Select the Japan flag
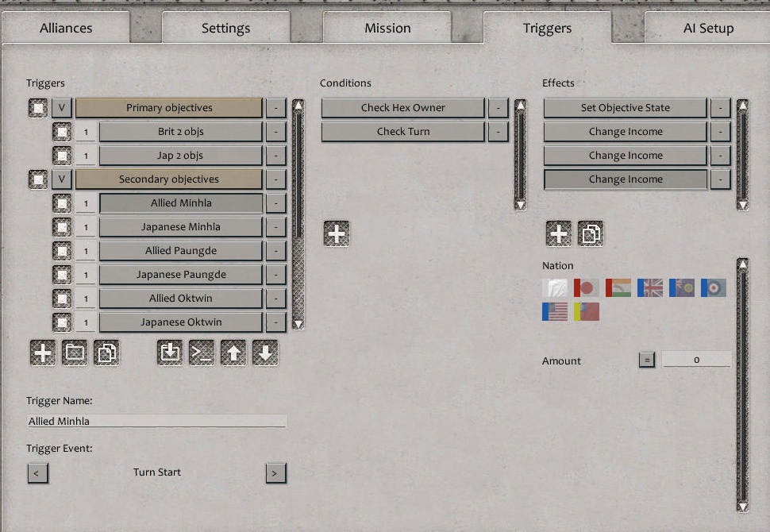 [587, 288]
